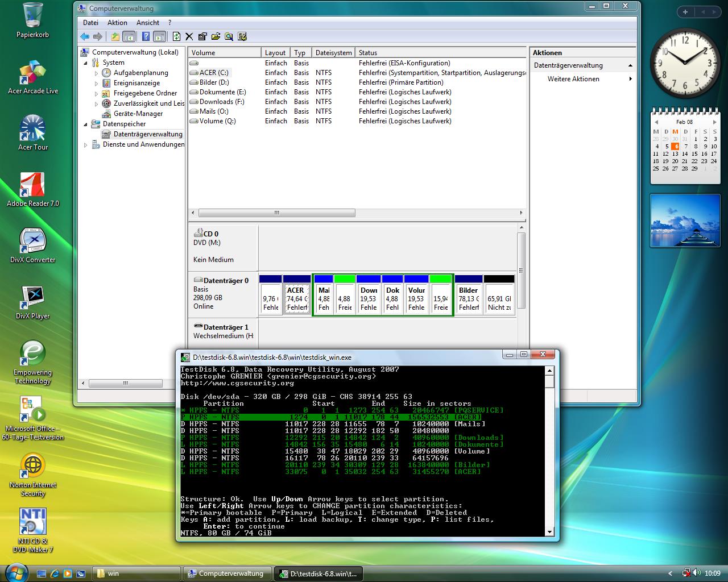Click the magnifier search icon in toolbar
Viewport: 728px width, 582px height.
pyautogui.click(x=229, y=37)
